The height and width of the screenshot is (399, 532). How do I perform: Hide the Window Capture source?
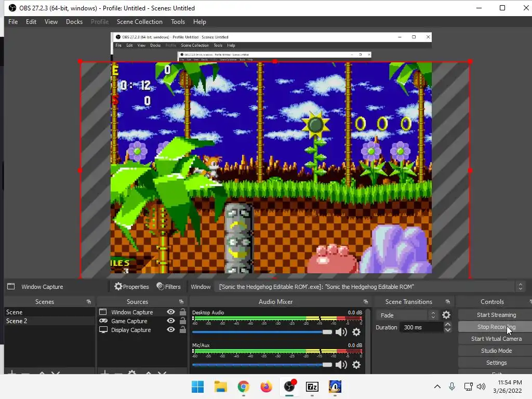coord(171,312)
